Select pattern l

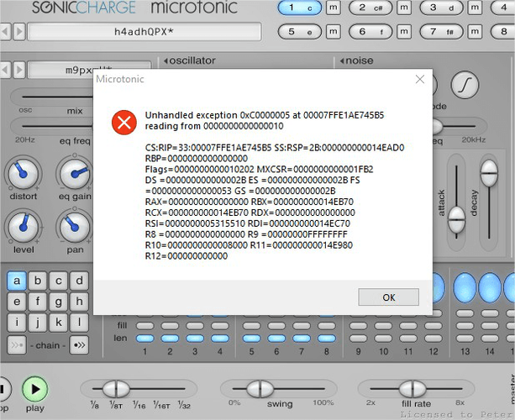tap(79, 323)
